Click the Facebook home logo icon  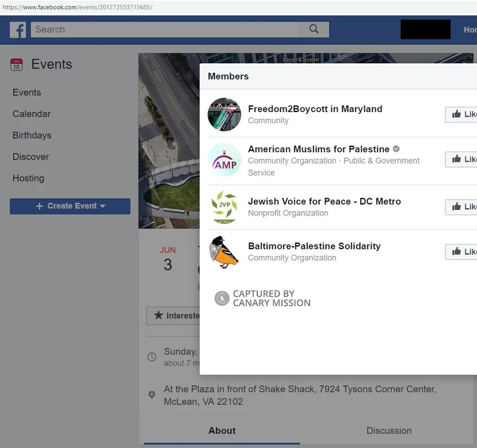pyautogui.click(x=17, y=29)
